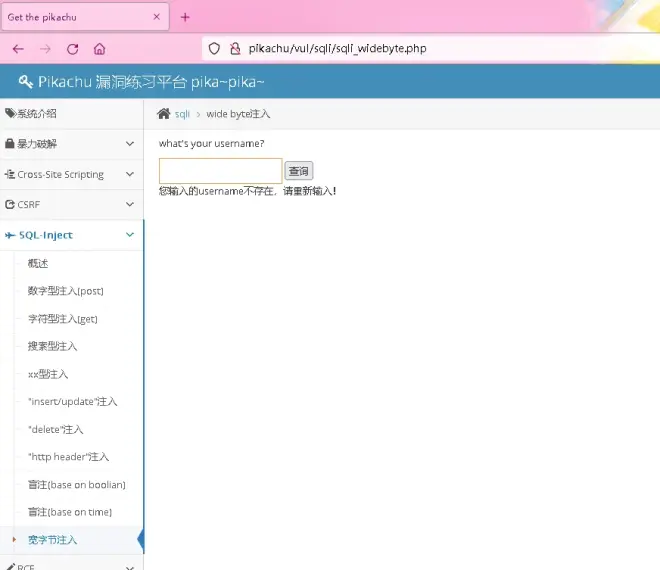This screenshot has height=570, width=660.
Task: Open a new tab with plus icon
Action: [x=185, y=17]
